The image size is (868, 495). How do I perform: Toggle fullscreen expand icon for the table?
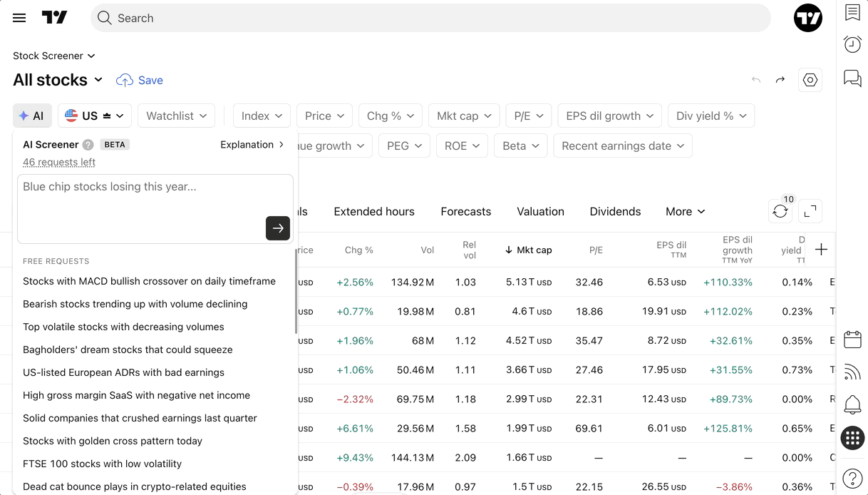coord(810,211)
